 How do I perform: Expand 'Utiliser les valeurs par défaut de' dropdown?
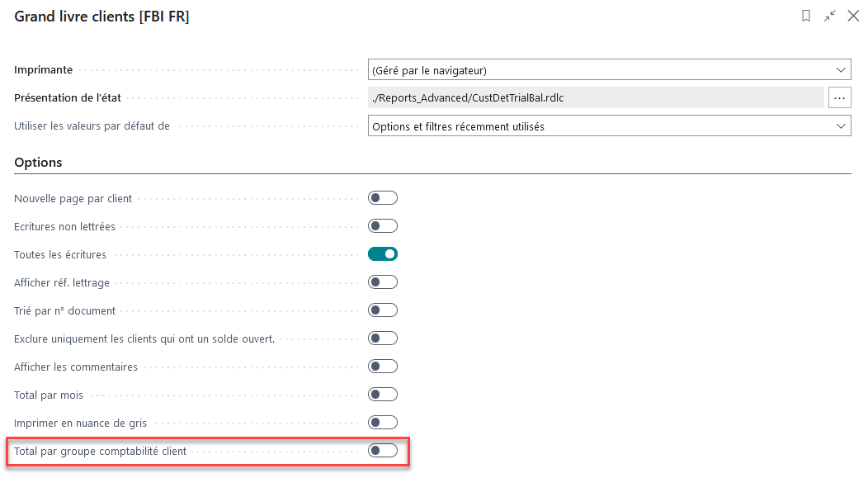point(609,126)
